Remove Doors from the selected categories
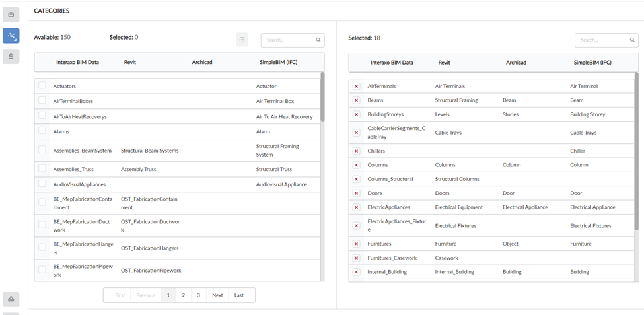Viewport: 644px width, 315px height. tap(357, 193)
